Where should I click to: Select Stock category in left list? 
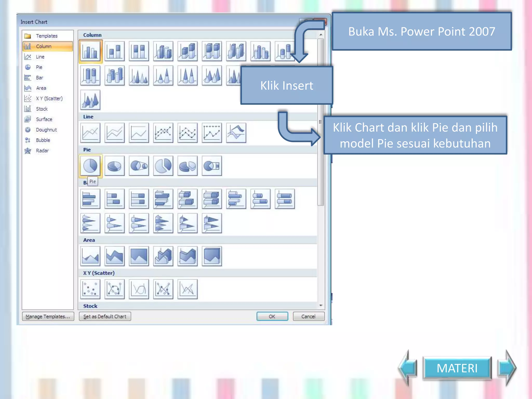click(x=48, y=109)
